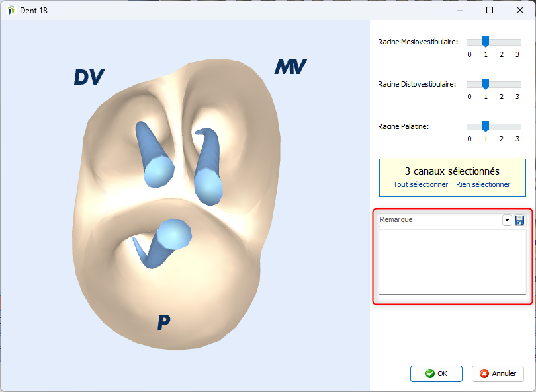Click the Racine Mesiovestibulaire slider handle
536x392 pixels.
click(486, 42)
